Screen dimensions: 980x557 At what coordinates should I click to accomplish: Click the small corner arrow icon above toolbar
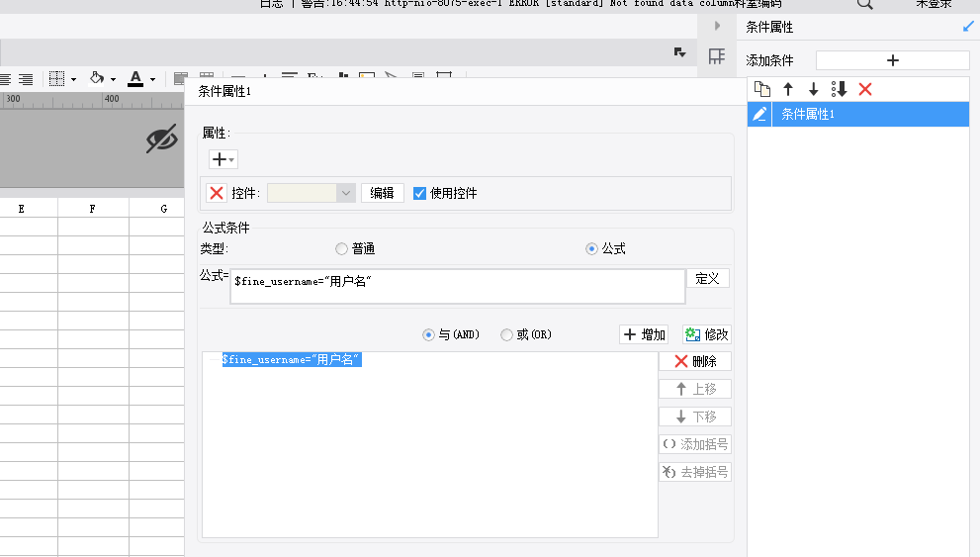(680, 52)
